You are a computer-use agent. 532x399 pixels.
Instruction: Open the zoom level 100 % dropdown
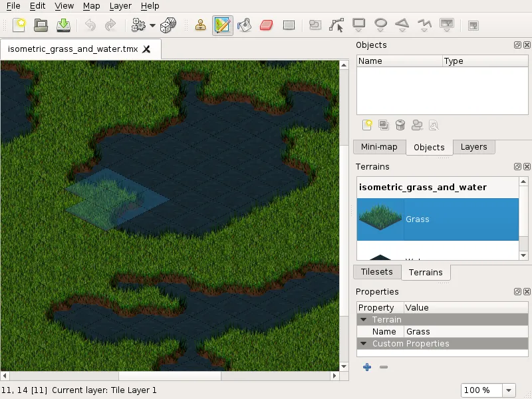509,390
